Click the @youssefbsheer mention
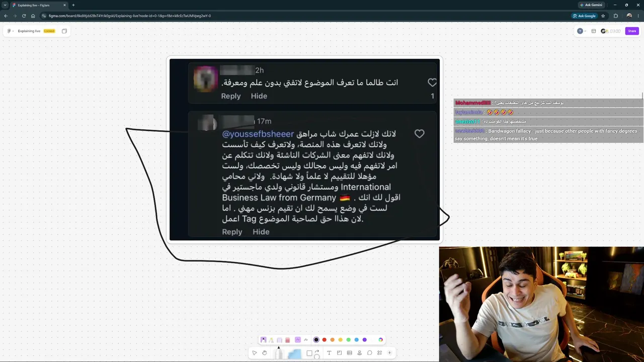 click(258, 134)
